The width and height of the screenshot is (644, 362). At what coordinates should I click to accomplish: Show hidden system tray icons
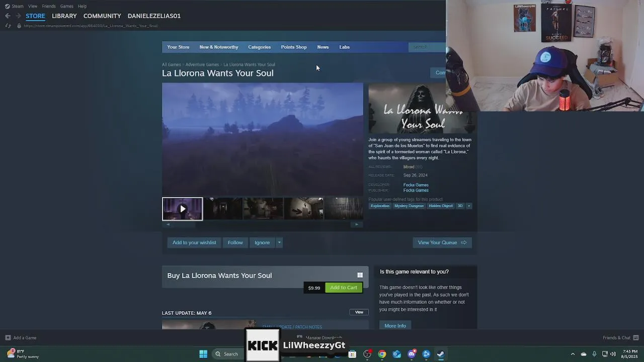pos(573,354)
